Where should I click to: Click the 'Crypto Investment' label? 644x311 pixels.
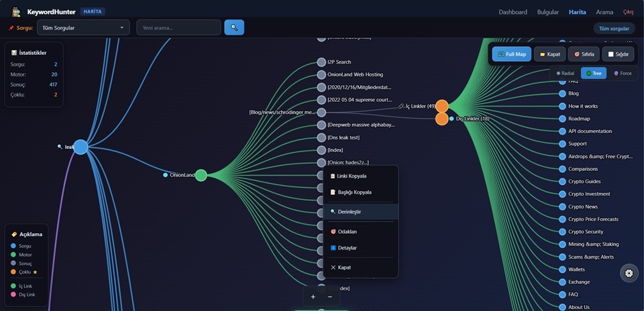589,194
